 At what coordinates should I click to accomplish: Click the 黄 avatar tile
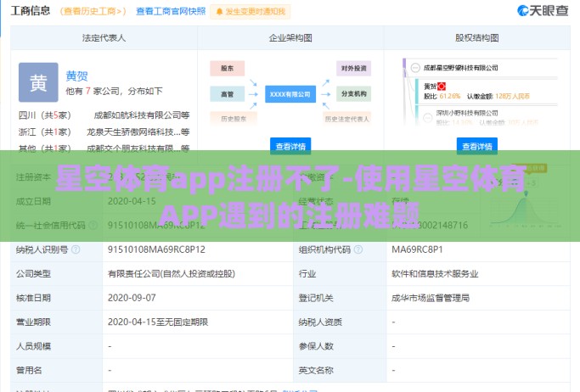38,82
